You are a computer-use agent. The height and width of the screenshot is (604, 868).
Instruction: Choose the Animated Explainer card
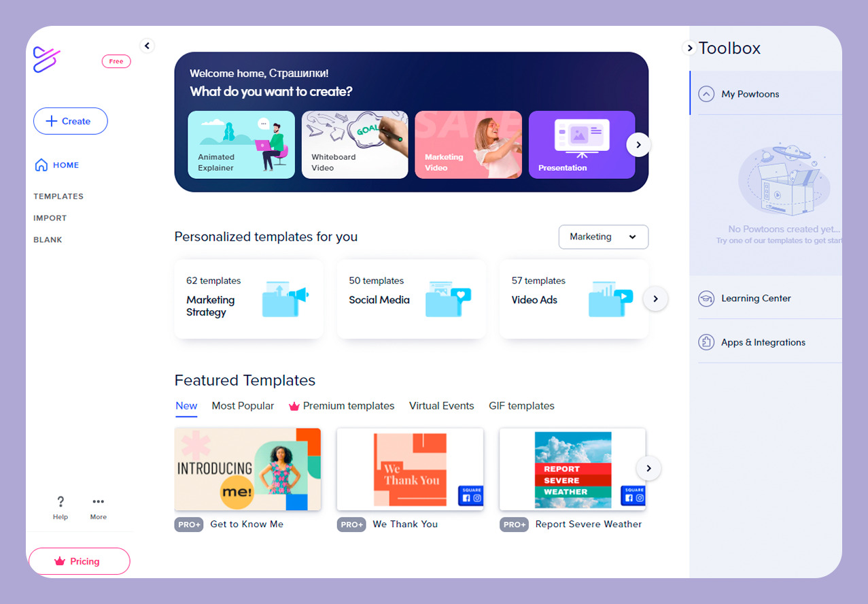pyautogui.click(x=241, y=145)
